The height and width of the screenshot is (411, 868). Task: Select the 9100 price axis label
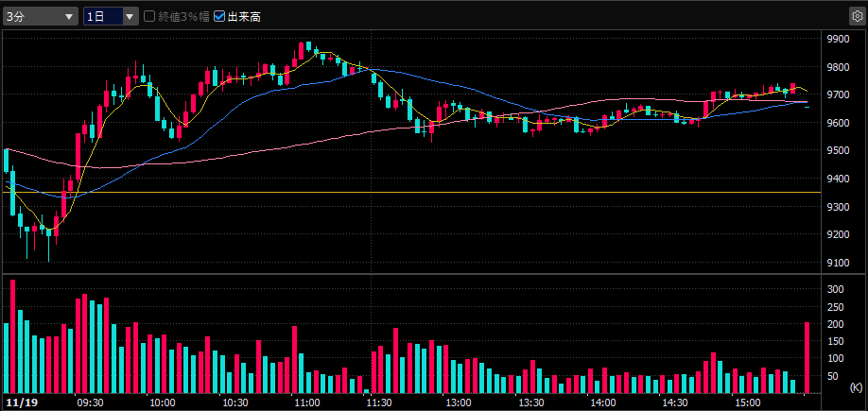pos(839,262)
